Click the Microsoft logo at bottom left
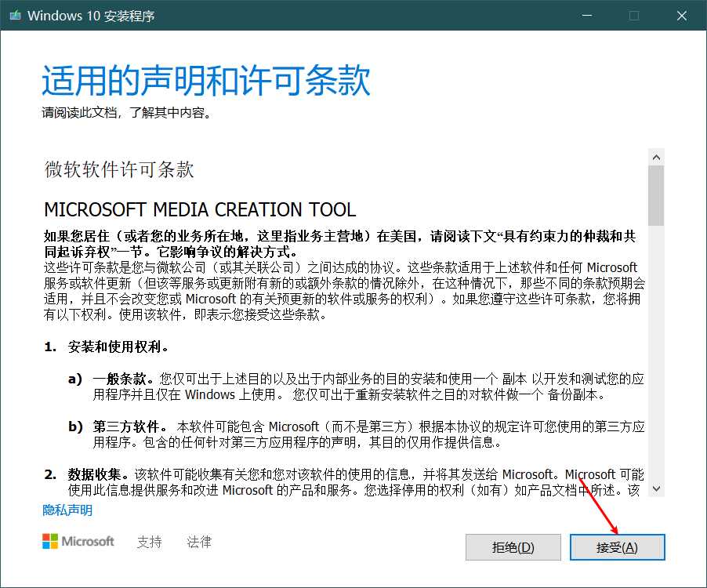Viewport: 707px width, 588px height. tap(78, 541)
